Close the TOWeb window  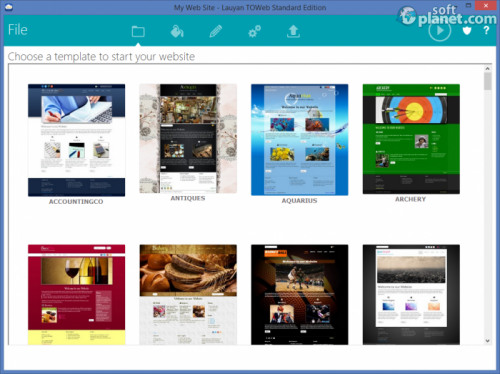486,5
